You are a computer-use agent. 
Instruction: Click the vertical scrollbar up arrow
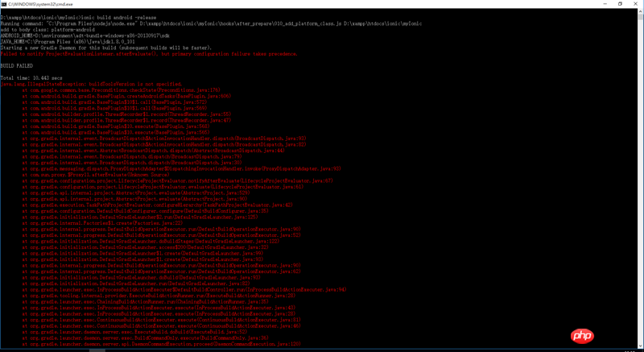point(641,10)
